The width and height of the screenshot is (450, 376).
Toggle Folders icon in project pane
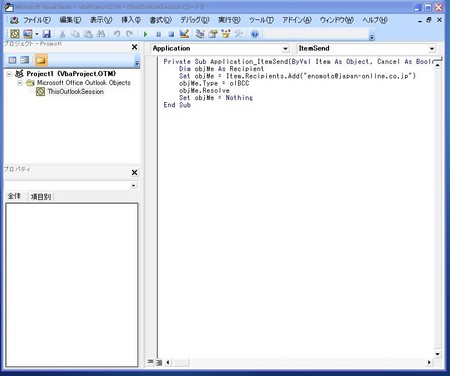click(41, 60)
